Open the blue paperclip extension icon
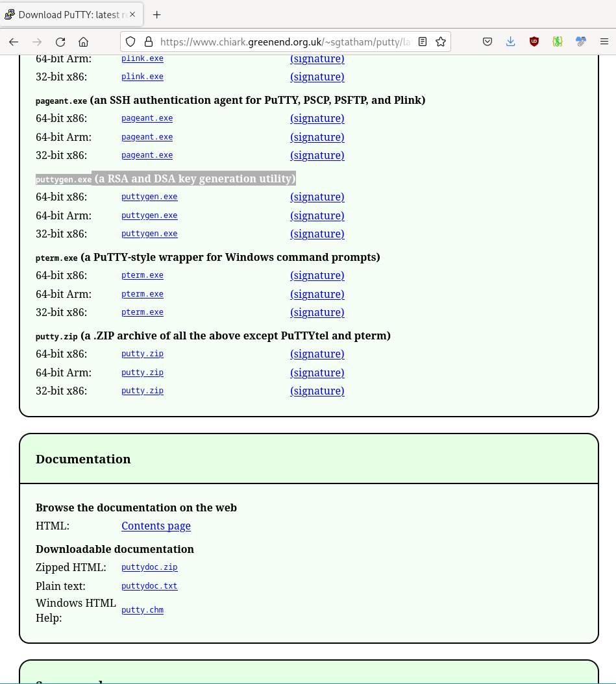 tap(581, 42)
